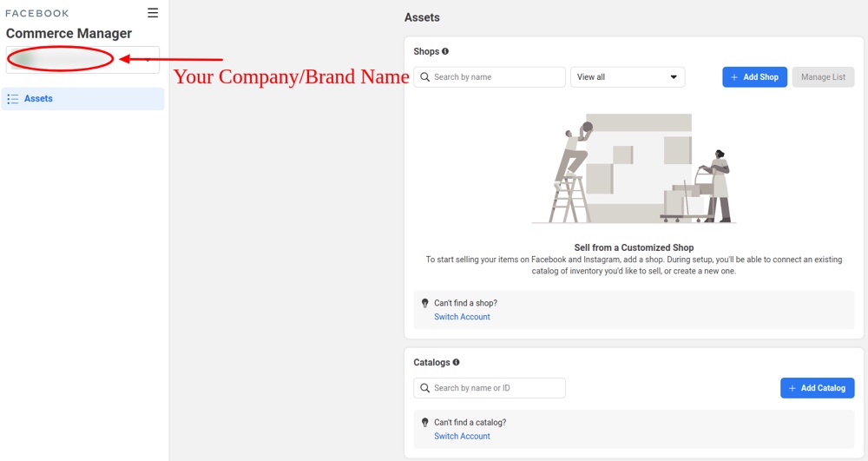Click the Commerce Manager title

click(69, 33)
